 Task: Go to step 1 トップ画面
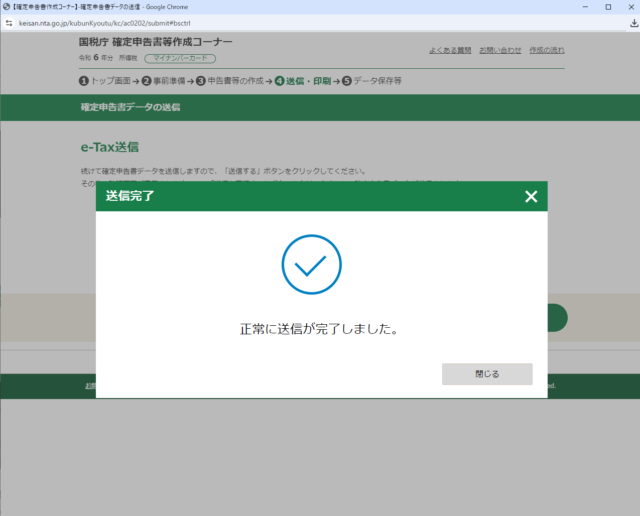(x=105, y=80)
